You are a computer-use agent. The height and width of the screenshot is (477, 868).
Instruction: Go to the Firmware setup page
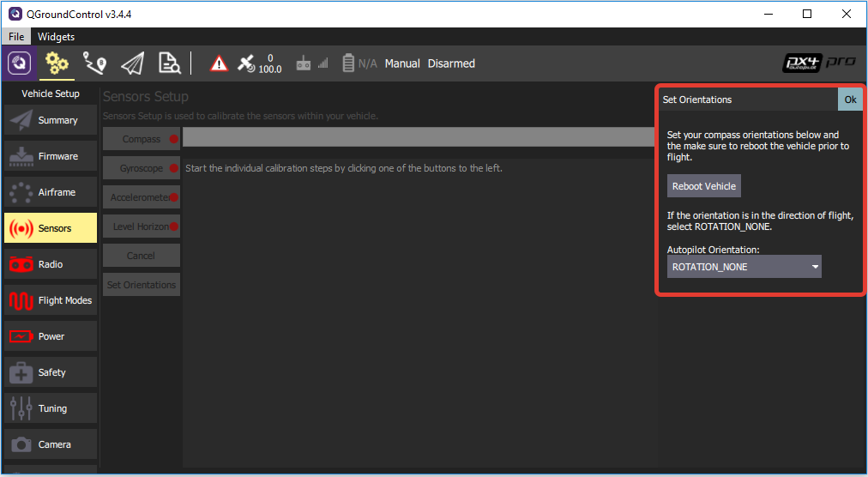pyautogui.click(x=51, y=156)
